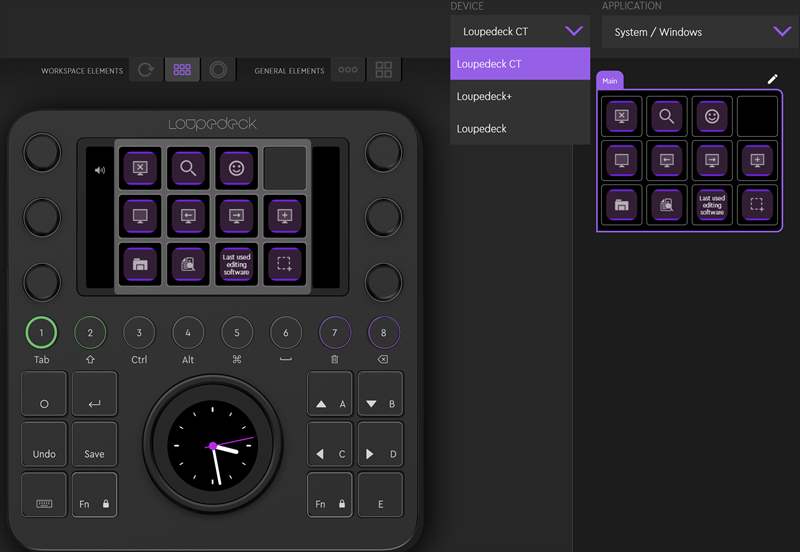Select magnifier icon in Main page panel

click(x=666, y=116)
